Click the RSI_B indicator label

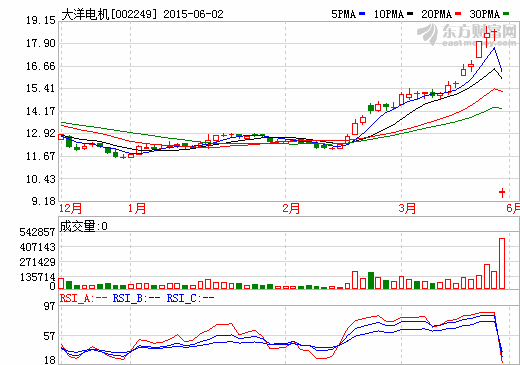click(136, 298)
